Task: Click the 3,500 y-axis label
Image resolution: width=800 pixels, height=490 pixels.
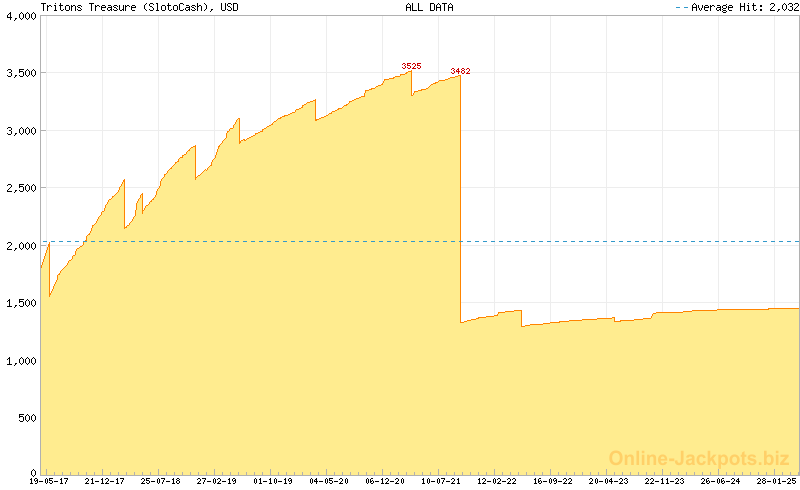Action: coord(20,74)
